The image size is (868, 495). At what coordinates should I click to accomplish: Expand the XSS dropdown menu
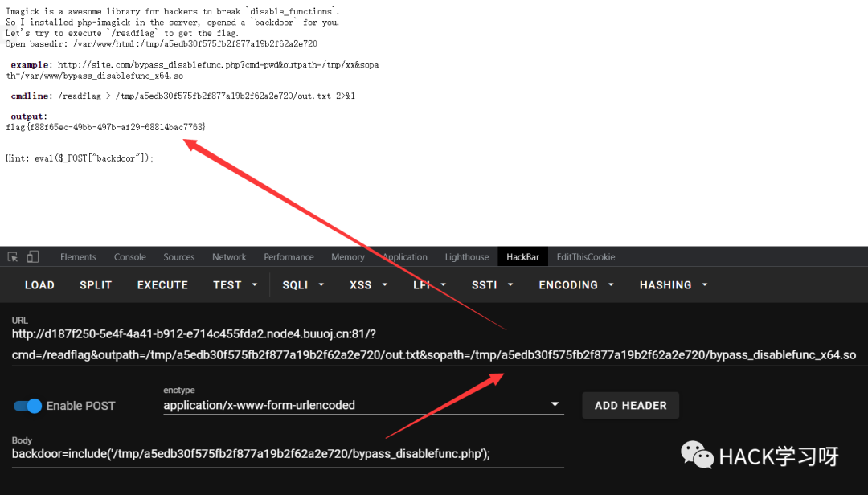[x=368, y=285]
